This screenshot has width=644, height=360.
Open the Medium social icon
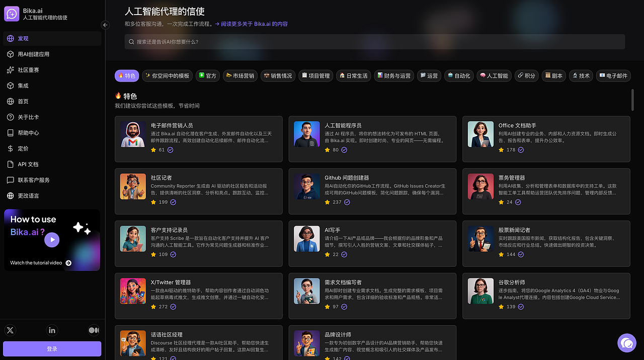(x=94, y=330)
